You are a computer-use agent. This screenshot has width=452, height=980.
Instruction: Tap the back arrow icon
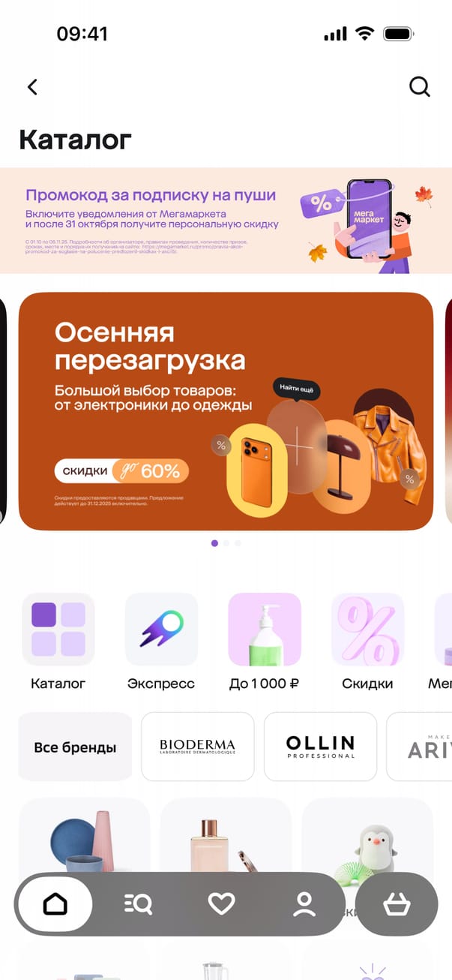coord(32,87)
